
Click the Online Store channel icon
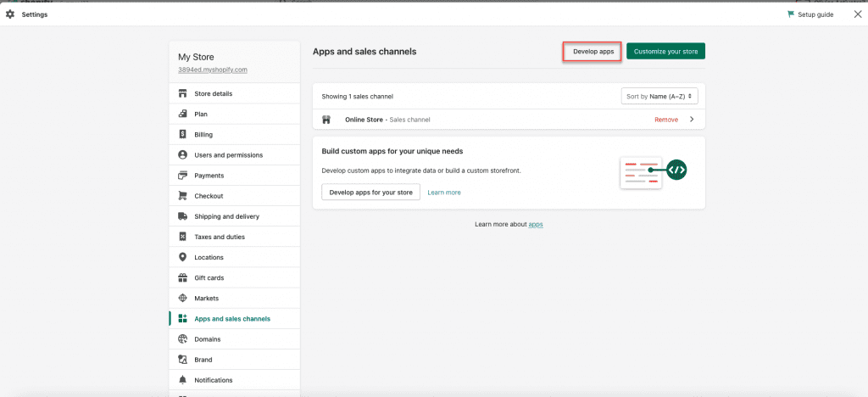(x=326, y=120)
